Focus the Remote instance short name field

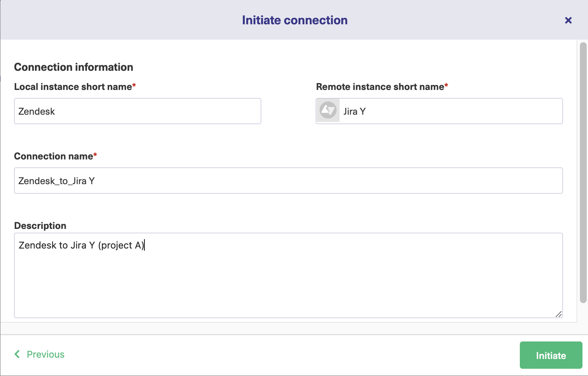click(x=439, y=111)
